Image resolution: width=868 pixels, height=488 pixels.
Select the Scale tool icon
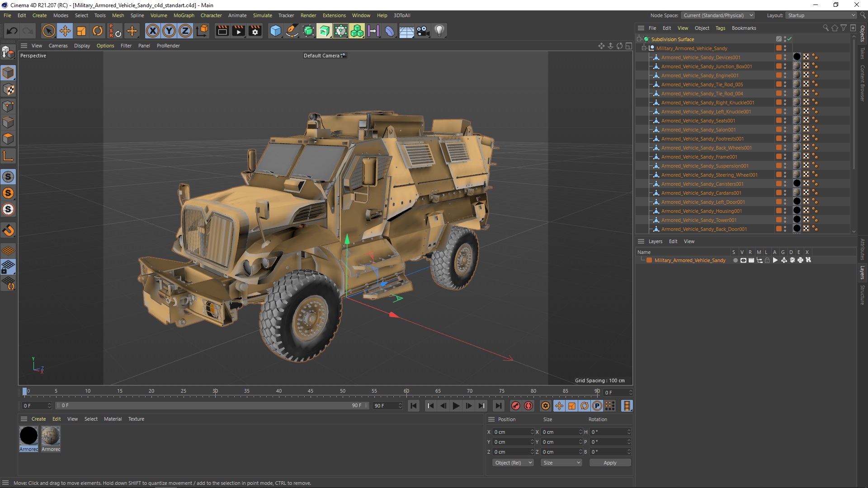(81, 31)
